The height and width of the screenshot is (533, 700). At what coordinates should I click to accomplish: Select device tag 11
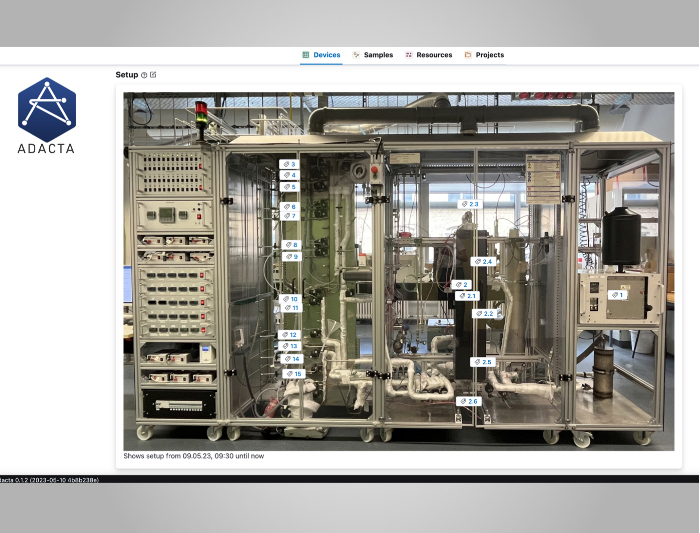(291, 308)
